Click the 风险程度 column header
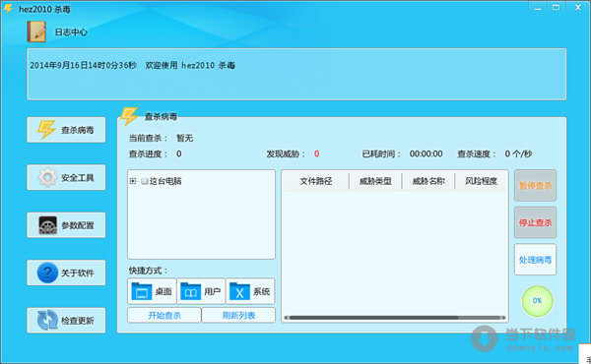 [x=481, y=181]
